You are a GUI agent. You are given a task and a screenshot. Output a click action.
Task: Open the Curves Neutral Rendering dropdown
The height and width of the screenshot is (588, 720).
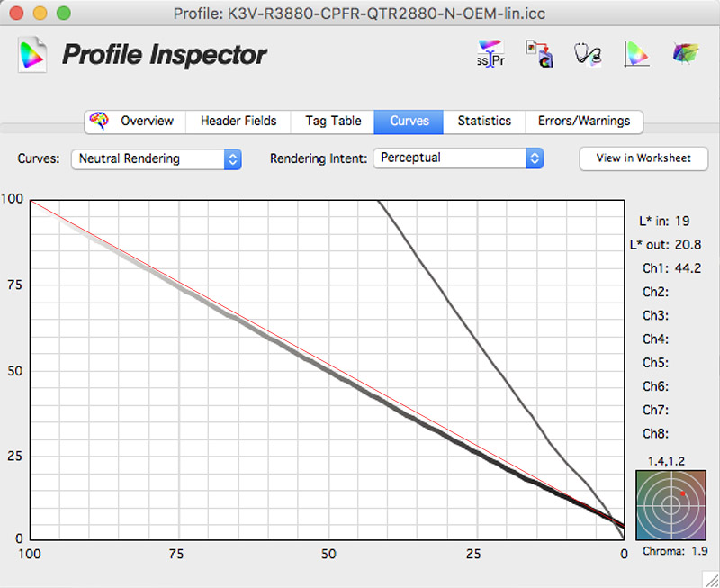pos(156,159)
